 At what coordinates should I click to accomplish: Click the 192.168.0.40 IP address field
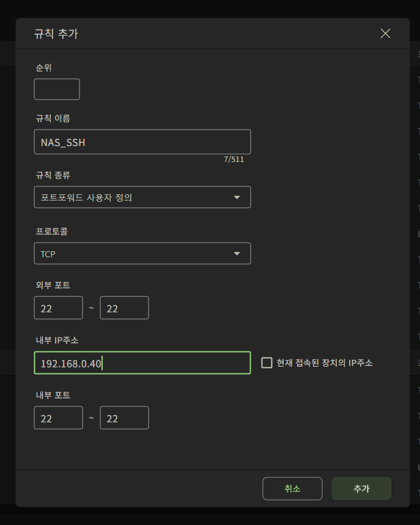(x=142, y=363)
